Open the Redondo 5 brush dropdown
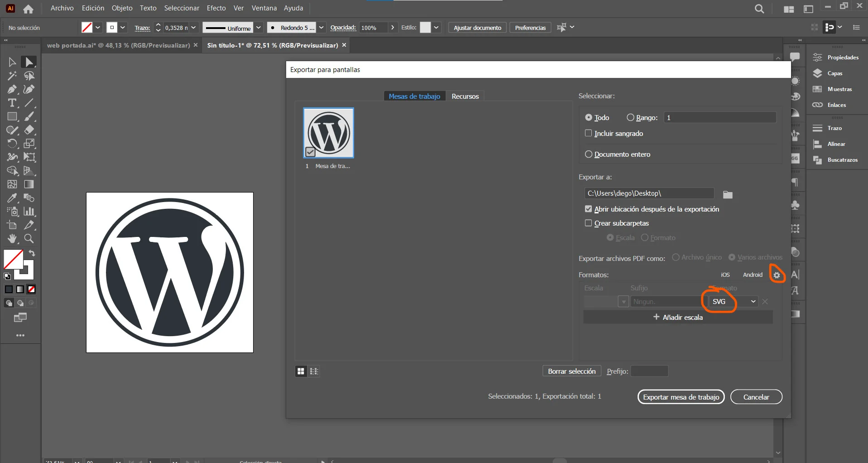This screenshot has height=463, width=868. [321, 28]
